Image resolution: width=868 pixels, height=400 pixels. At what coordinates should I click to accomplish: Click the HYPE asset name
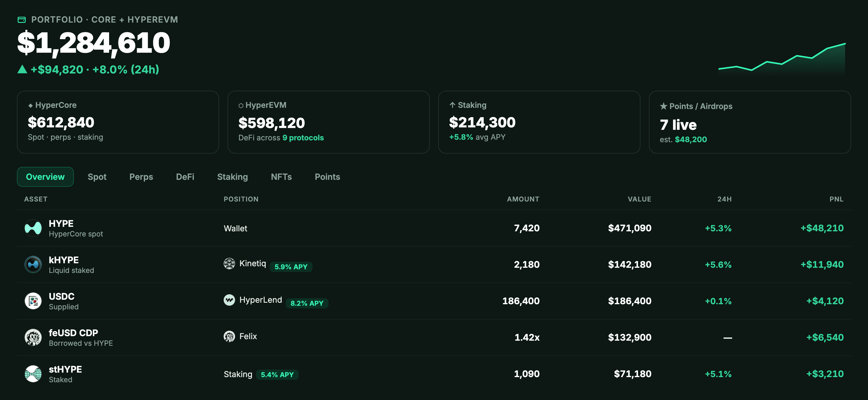(61, 223)
